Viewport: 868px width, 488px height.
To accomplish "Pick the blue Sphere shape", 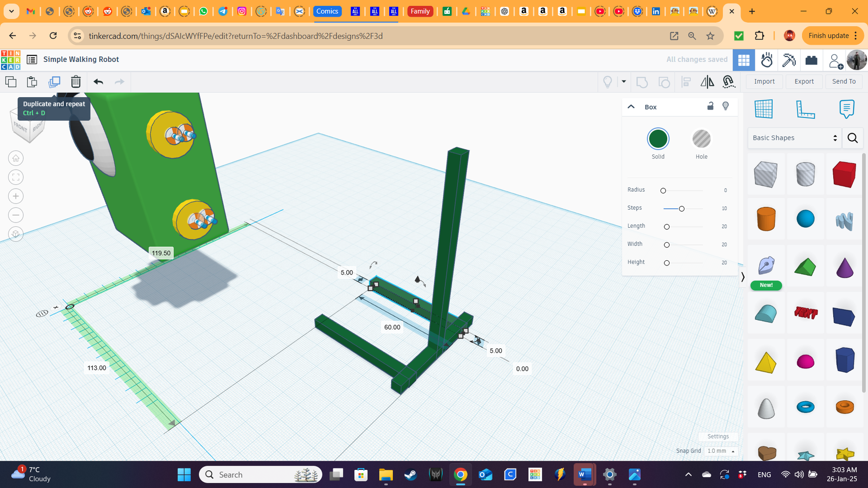I will [805, 219].
